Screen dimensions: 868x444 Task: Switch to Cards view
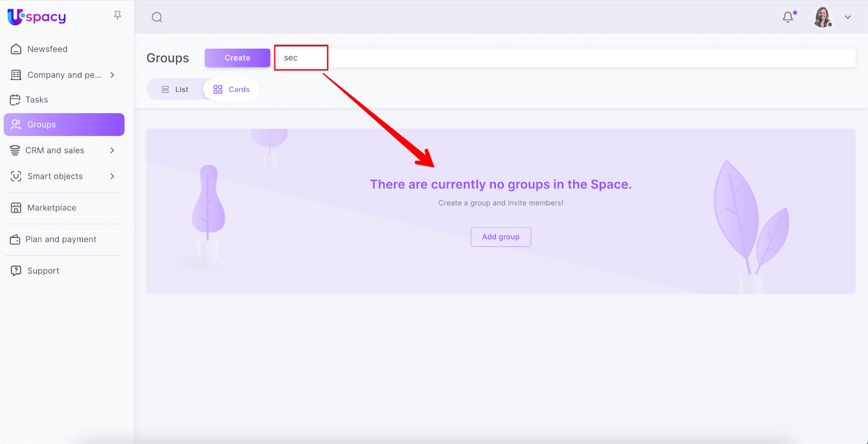coord(232,89)
